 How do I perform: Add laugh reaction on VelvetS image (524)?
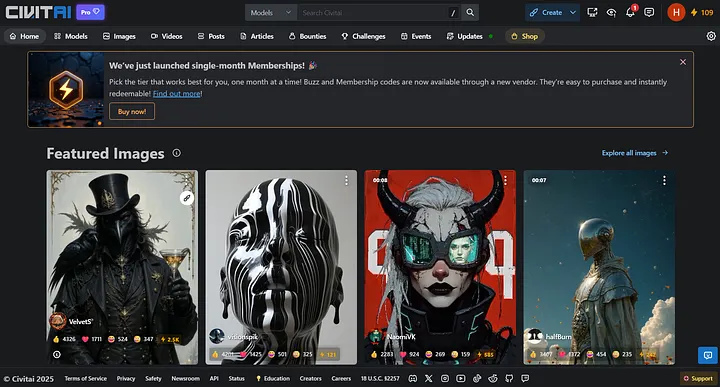point(118,339)
